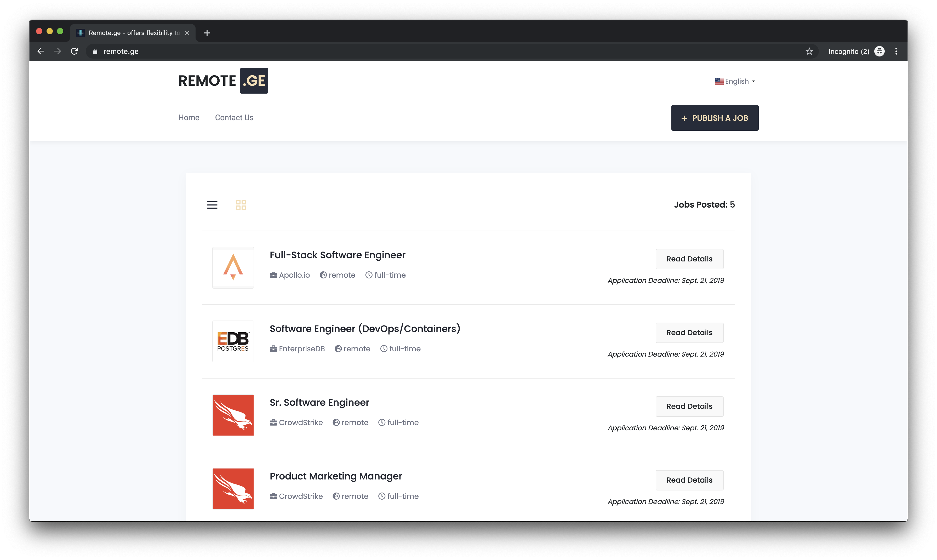Click the REMOTE.GE site logo
937x560 pixels.
click(x=223, y=81)
